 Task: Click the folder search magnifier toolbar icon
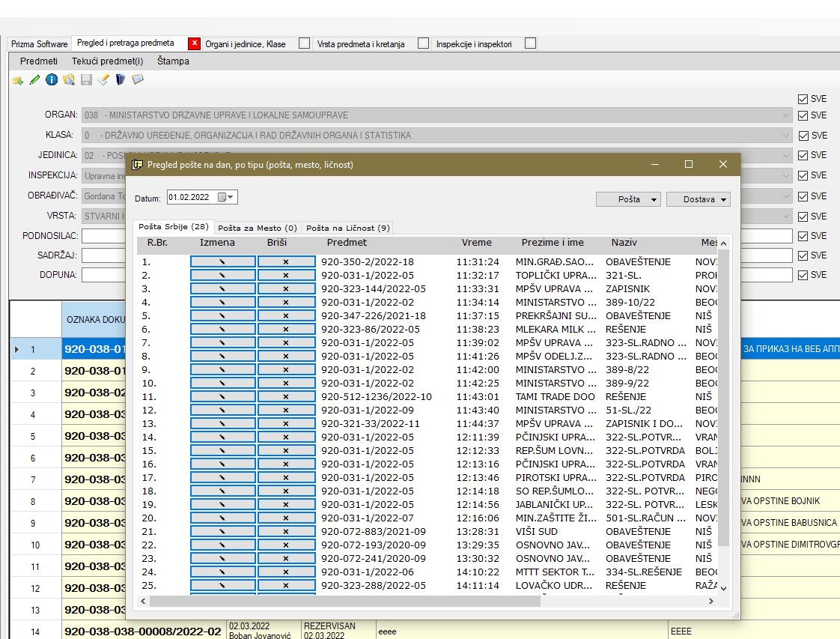pyautogui.click(x=69, y=80)
